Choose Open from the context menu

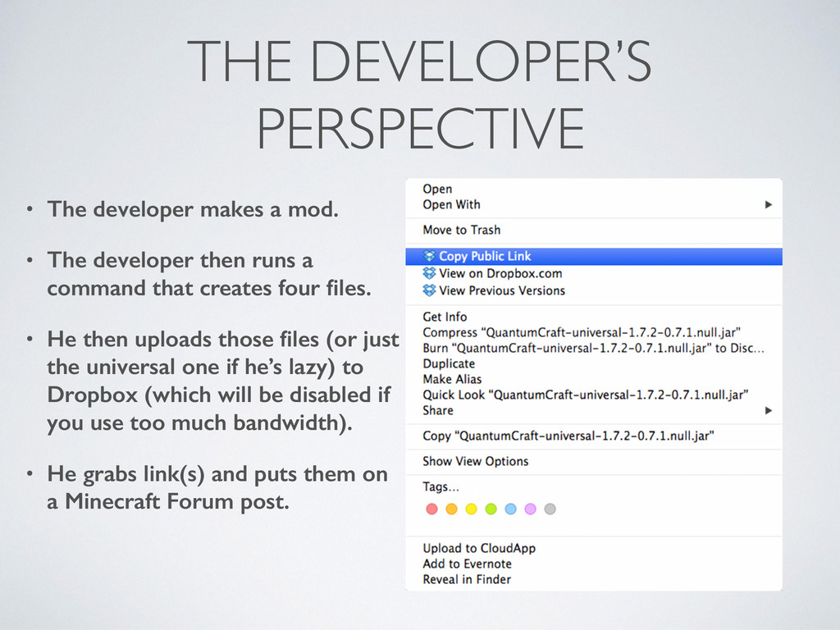click(594, 189)
